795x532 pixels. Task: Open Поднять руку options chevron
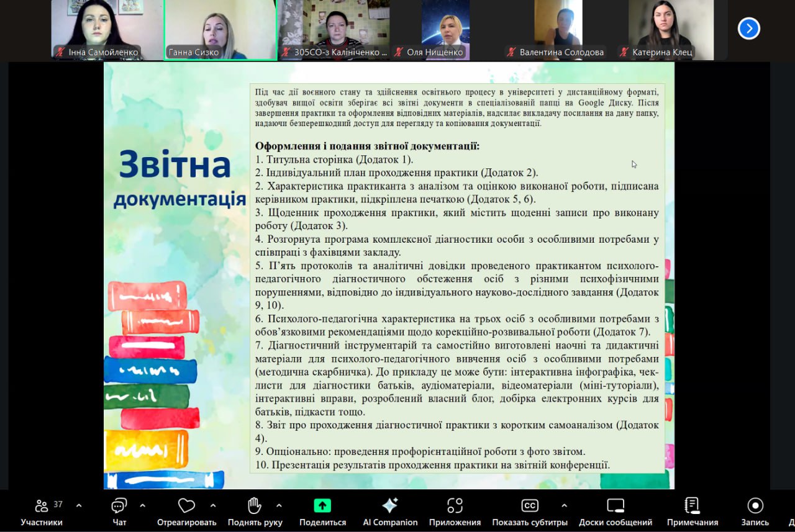click(x=279, y=505)
